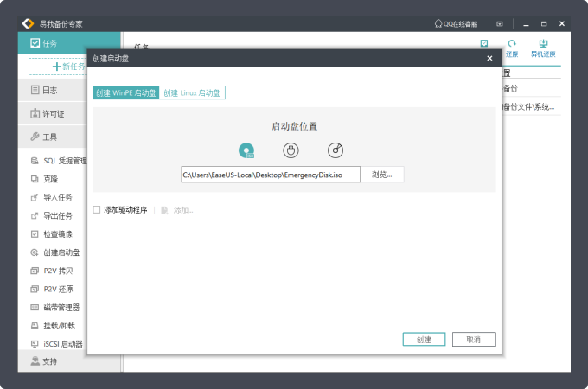Switch to 创建 Linux 启动盘 tab
Image resolution: width=588 pixels, height=389 pixels.
[x=192, y=92]
